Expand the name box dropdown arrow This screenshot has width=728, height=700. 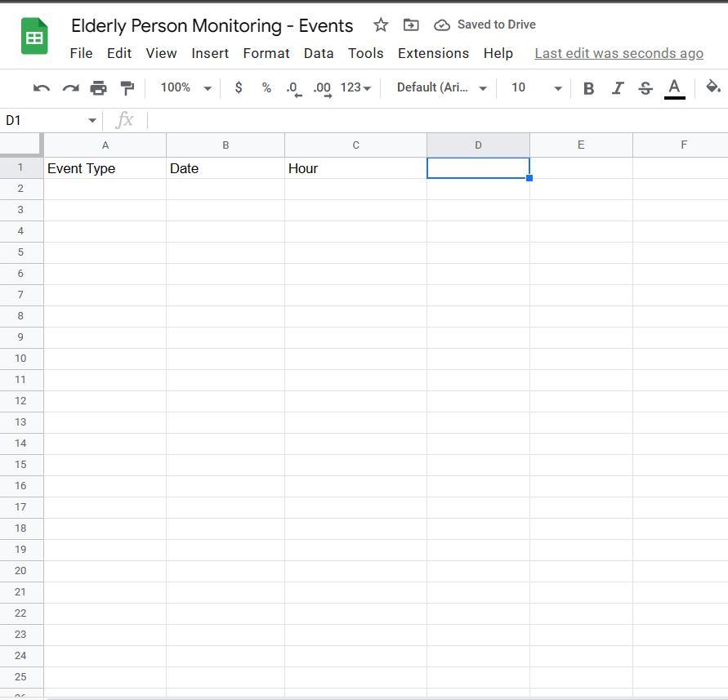click(92, 121)
